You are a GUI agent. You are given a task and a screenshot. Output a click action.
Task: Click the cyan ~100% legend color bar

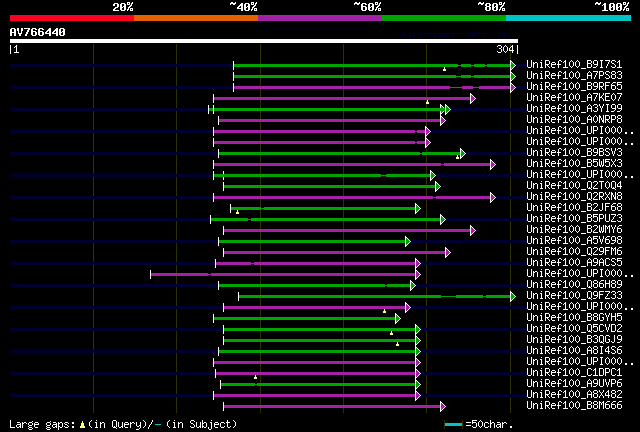coord(568,18)
